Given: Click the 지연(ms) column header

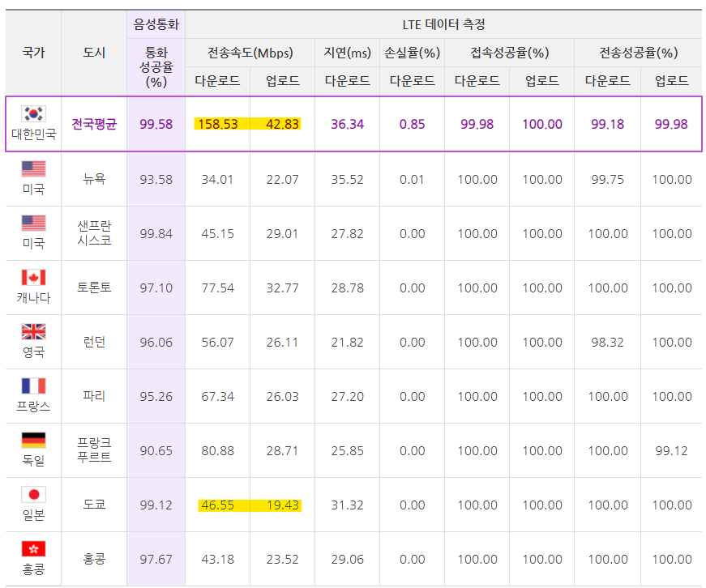Looking at the screenshot, I should click(x=347, y=53).
